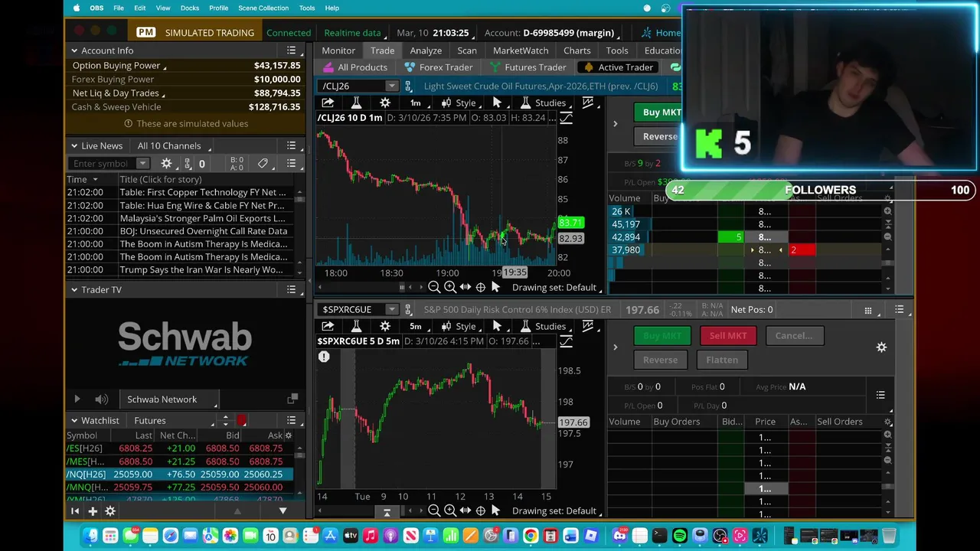
Task: Collapse the Watchlist section
Action: 74,420
